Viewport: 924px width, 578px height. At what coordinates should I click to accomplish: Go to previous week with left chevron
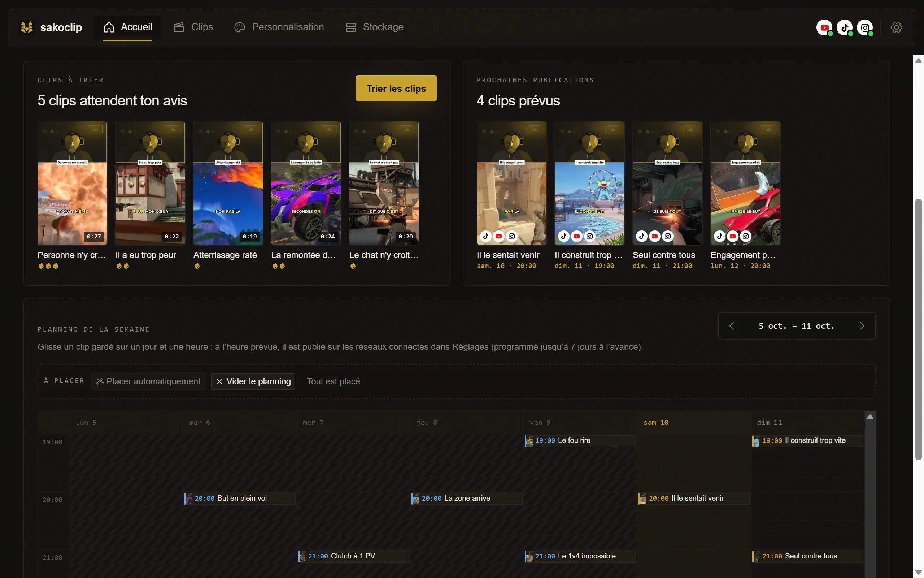coord(732,326)
